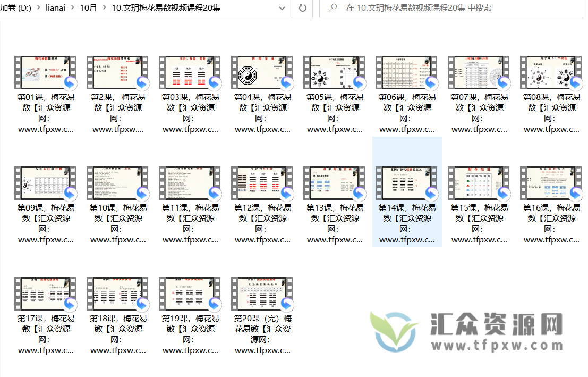Click the search magnifier icon in the search box
Screen dimensions: 588x377
click(x=333, y=8)
